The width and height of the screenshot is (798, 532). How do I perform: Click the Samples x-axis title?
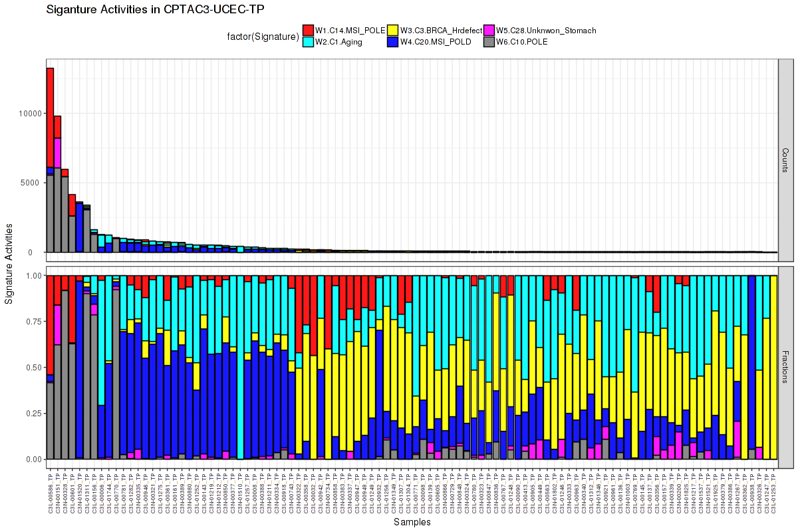click(x=412, y=523)
